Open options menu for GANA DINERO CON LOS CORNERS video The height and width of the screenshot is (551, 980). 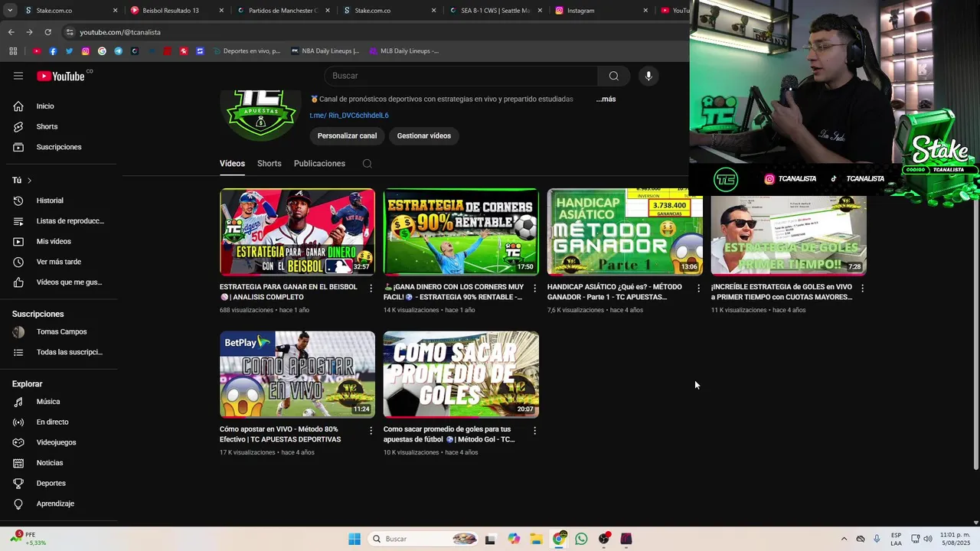click(534, 289)
